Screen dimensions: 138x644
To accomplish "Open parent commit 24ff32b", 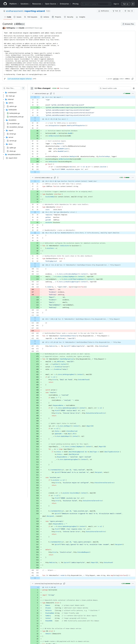I will click(116, 79).
